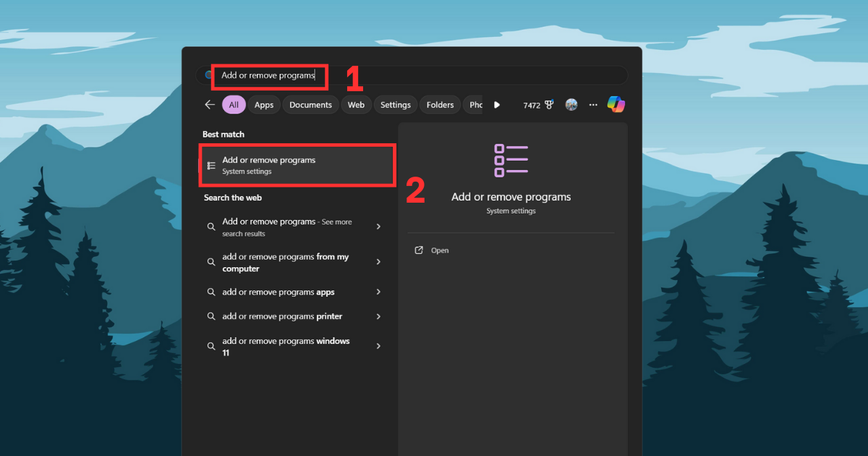Click the Microsoft Rewards trophy icon

(x=548, y=104)
